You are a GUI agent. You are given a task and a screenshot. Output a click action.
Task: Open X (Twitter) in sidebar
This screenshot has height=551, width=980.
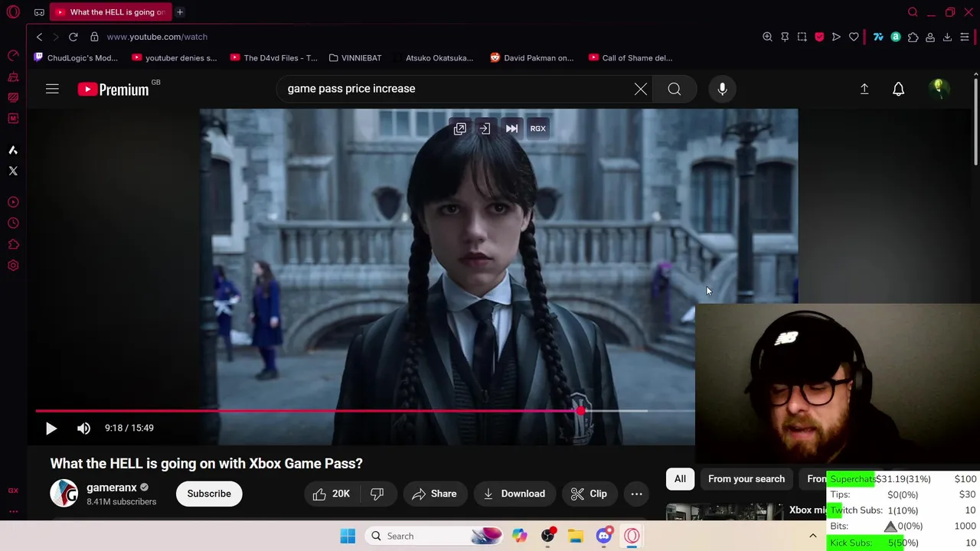[13, 171]
